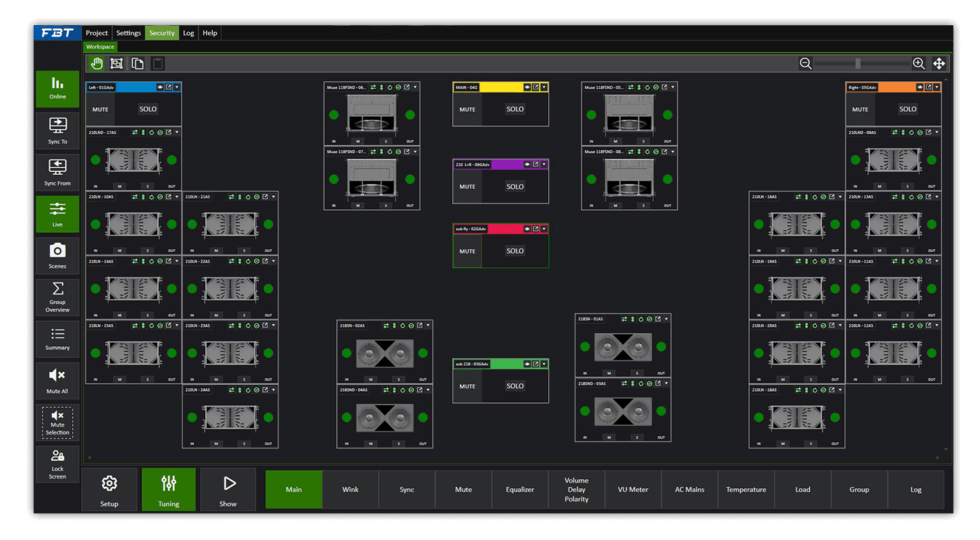Screen dimensions: 980x540
Task: Click the four-arrow fit view icon
Action: 939,64
